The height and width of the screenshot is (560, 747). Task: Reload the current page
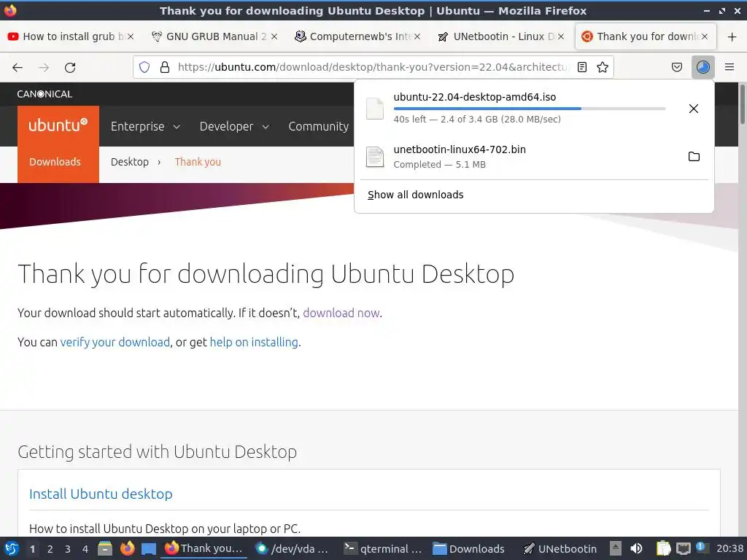tap(70, 68)
